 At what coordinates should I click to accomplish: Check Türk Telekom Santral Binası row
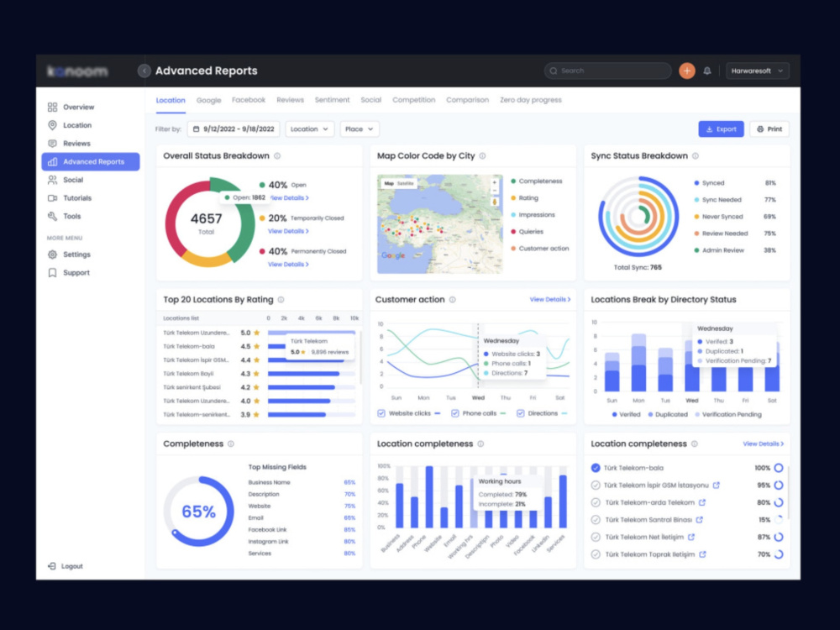(x=596, y=520)
